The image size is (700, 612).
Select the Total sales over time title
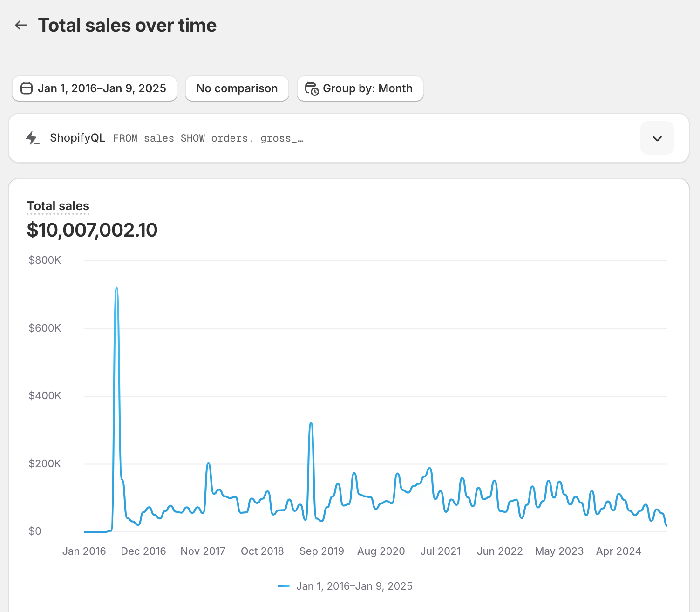pos(128,25)
